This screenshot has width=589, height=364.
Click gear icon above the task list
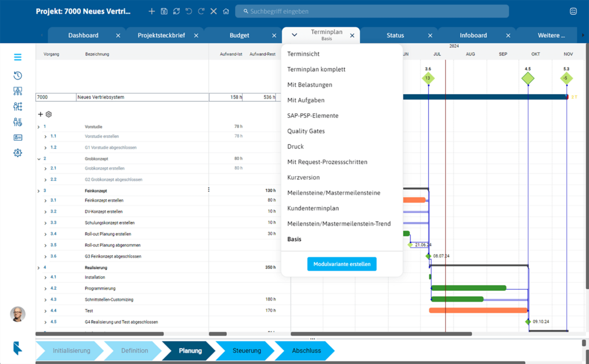(x=49, y=114)
